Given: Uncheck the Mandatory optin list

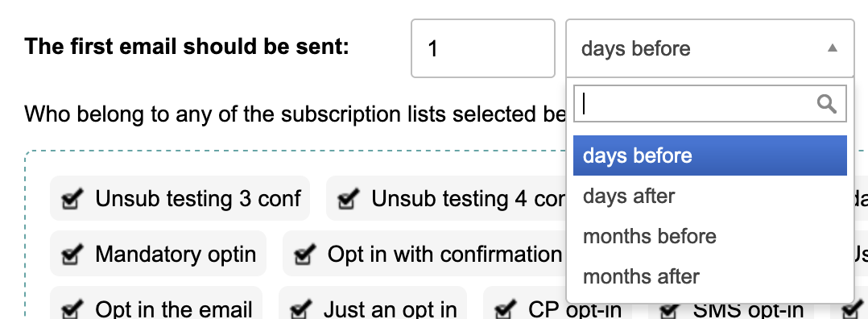Looking at the screenshot, I should pyautogui.click(x=72, y=255).
